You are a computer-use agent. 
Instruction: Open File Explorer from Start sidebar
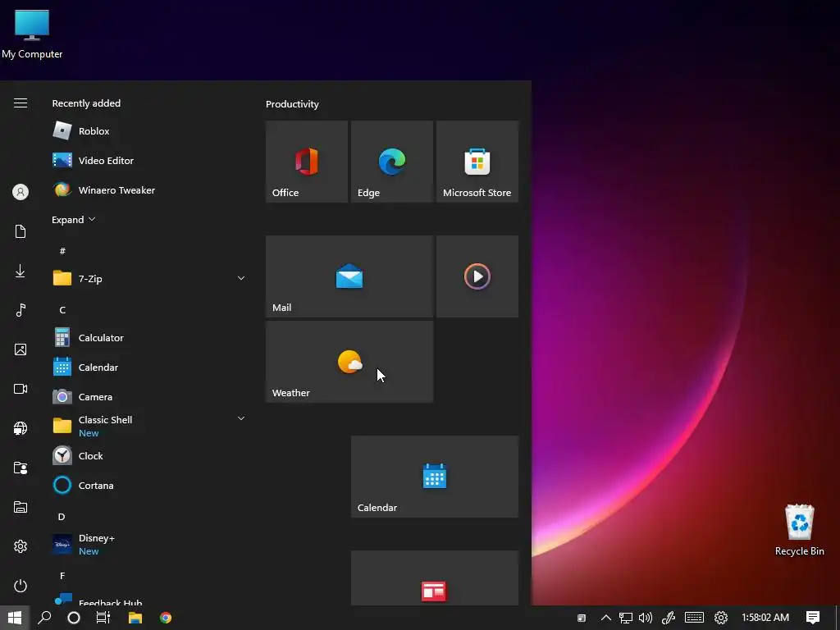[21, 507]
